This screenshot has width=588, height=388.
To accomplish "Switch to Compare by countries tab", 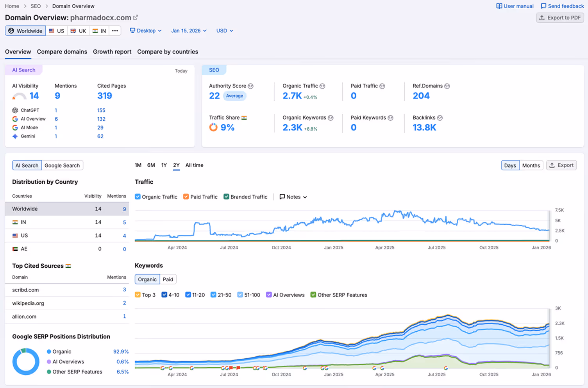I will (x=168, y=52).
